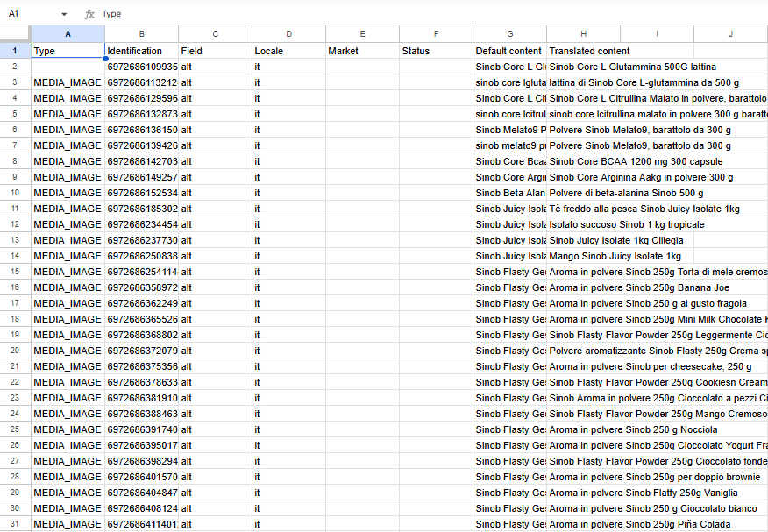Click the 'Status' header cell
Screen dimensions: 768x532
(436, 51)
